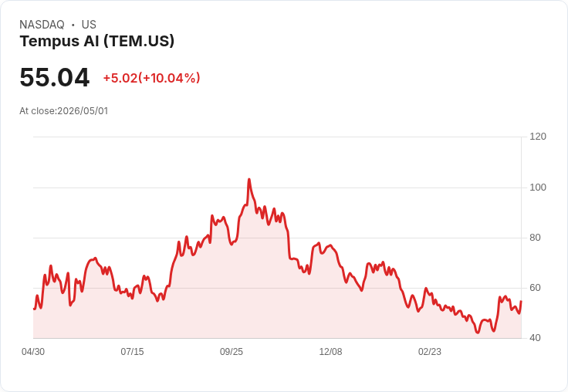Click the NASDAQ exchange label
The height and width of the screenshot is (392, 568).
click(x=42, y=25)
